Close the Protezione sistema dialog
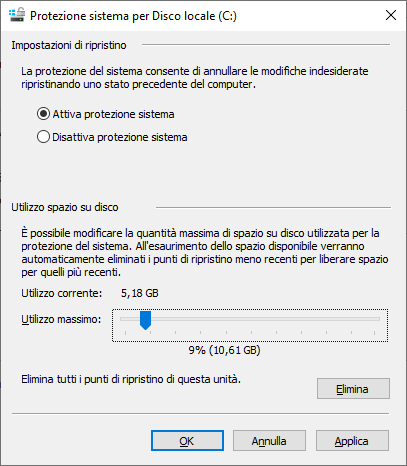This screenshot has height=466, width=407. (391, 15)
